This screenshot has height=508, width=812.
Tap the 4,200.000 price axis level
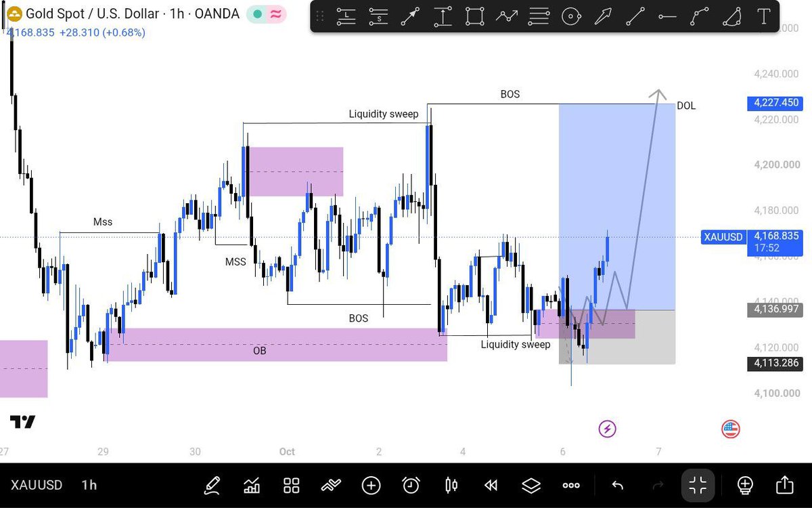click(x=776, y=165)
